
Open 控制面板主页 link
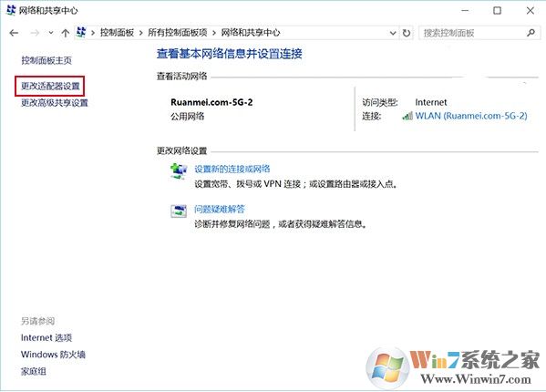(x=46, y=60)
